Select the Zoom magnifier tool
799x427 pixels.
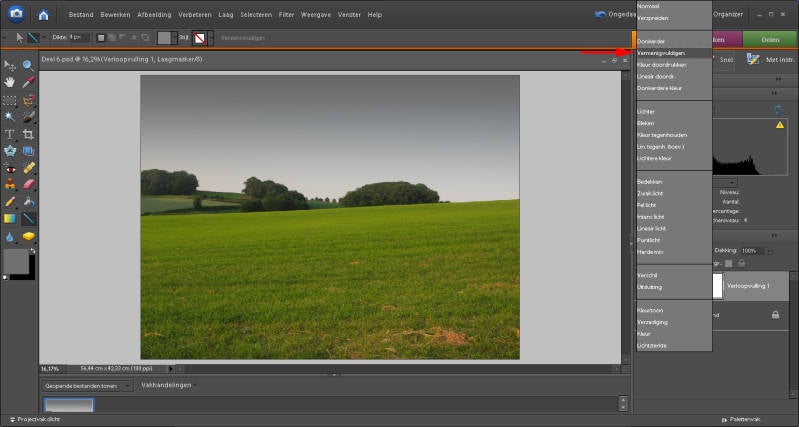[28, 65]
